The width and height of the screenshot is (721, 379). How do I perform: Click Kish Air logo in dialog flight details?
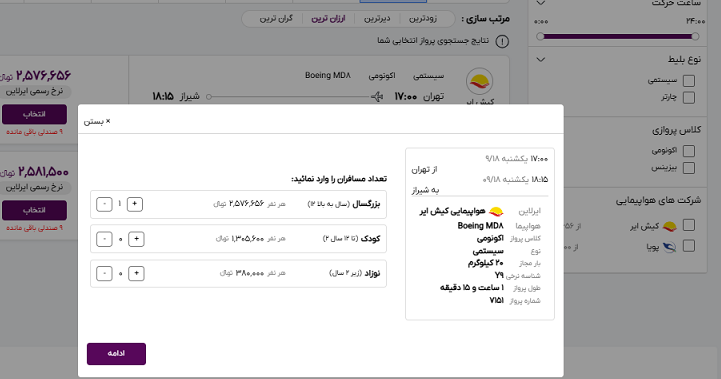coord(496,212)
